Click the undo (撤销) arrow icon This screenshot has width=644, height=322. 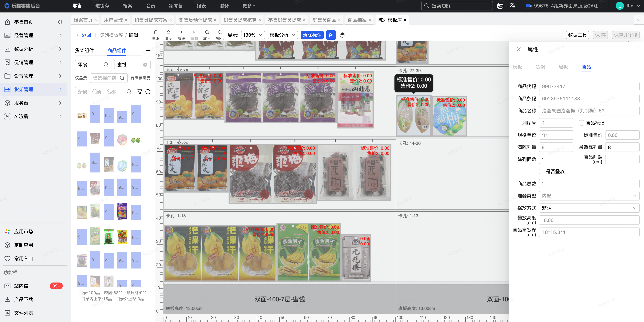[x=181, y=32]
